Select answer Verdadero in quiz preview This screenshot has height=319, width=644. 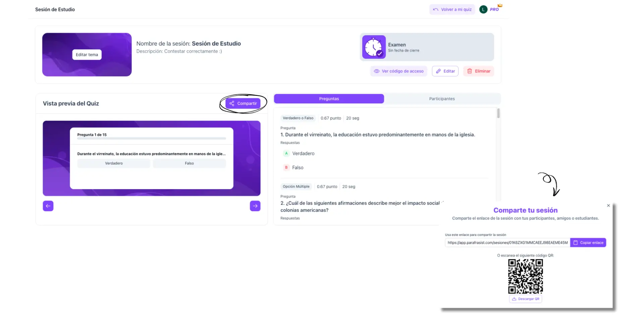[114, 163]
